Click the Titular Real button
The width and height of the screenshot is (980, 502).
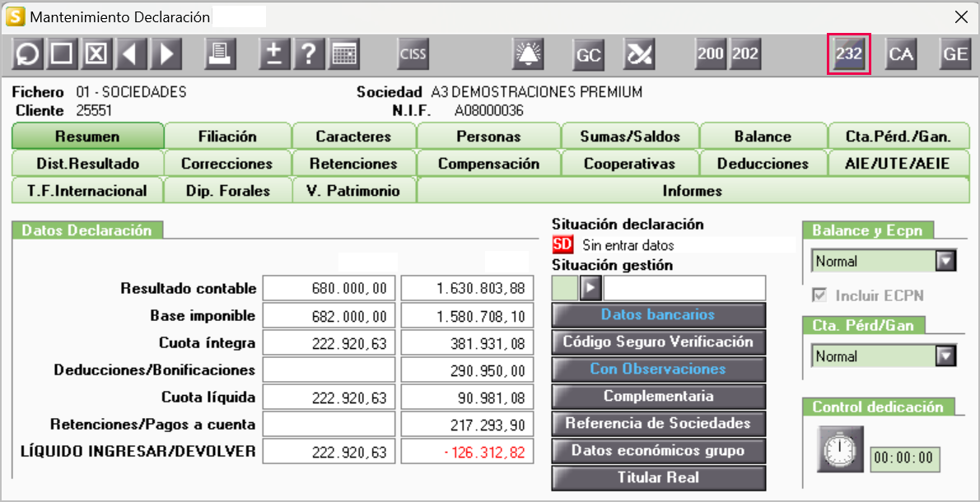659,478
